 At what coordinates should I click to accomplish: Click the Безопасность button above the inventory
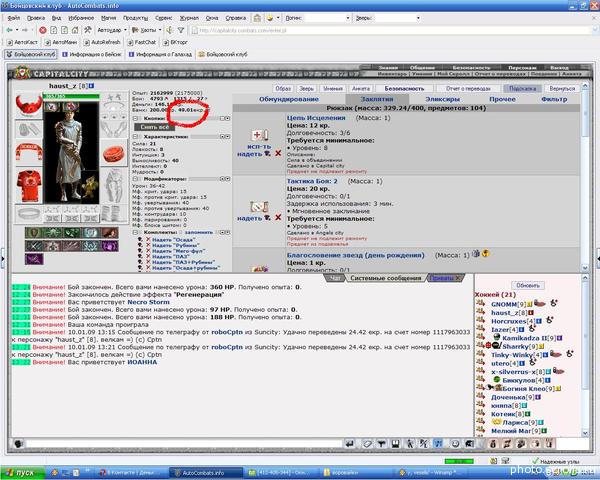click(404, 88)
